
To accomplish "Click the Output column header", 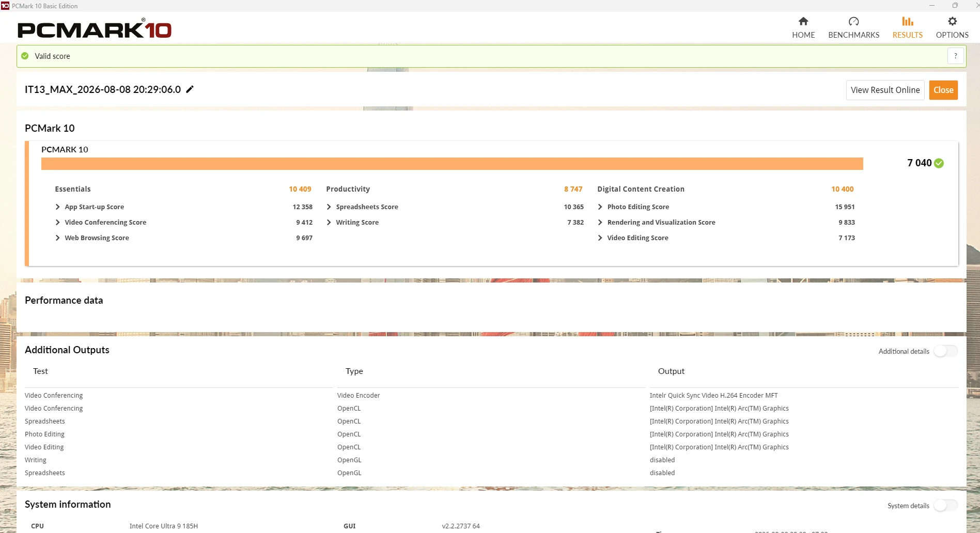I will pos(671,371).
